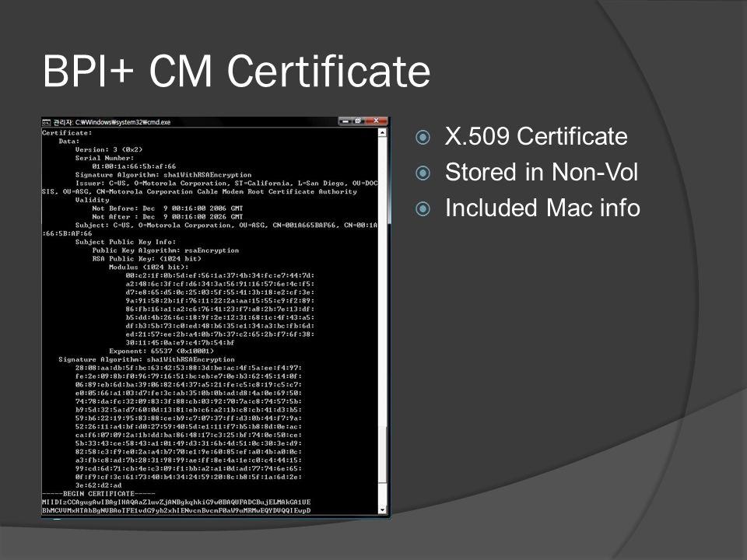Click the cmd.exe window title text

[111, 122]
